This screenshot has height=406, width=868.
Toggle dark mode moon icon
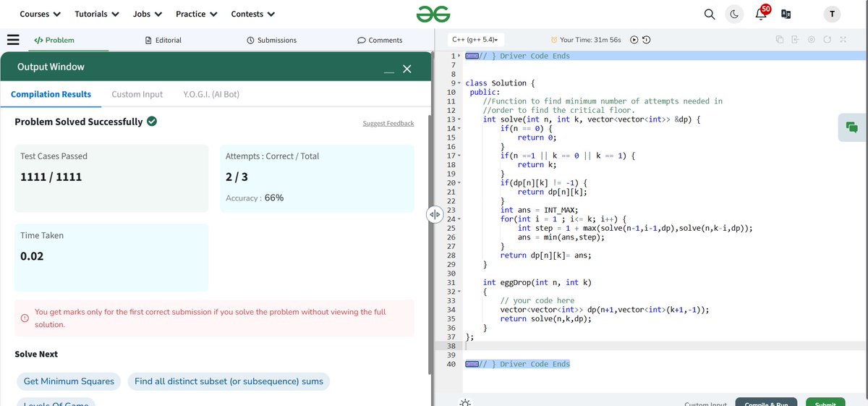tap(734, 14)
